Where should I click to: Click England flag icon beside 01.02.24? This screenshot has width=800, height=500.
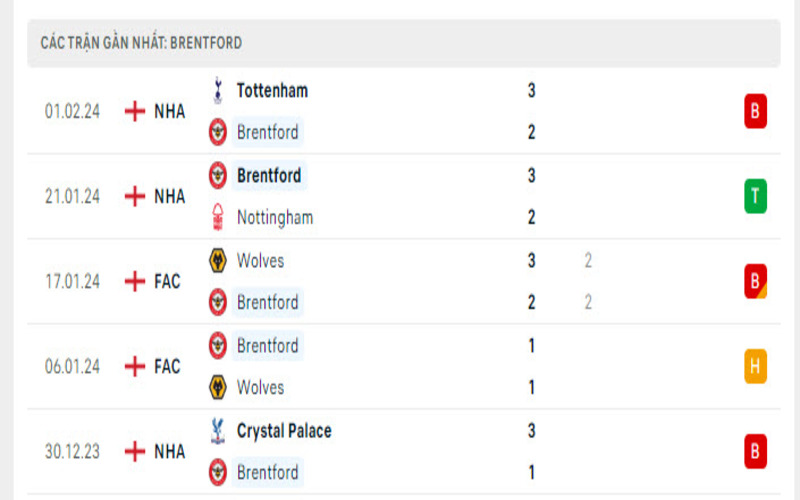point(135,111)
